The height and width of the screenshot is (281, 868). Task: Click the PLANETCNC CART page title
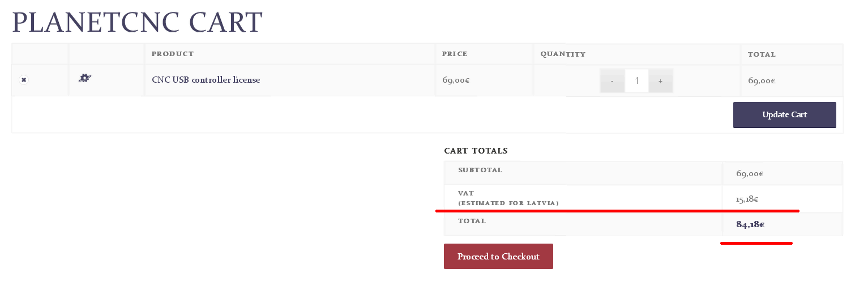(x=138, y=23)
